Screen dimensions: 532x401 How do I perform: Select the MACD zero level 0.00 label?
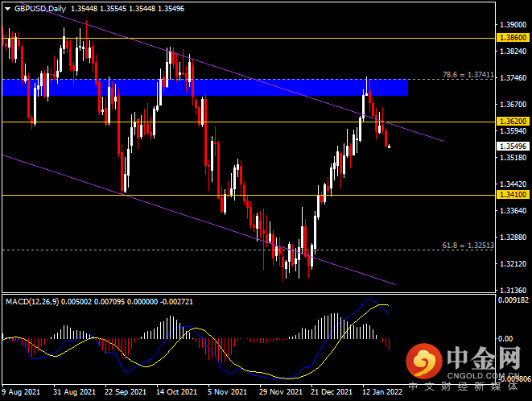coord(505,338)
